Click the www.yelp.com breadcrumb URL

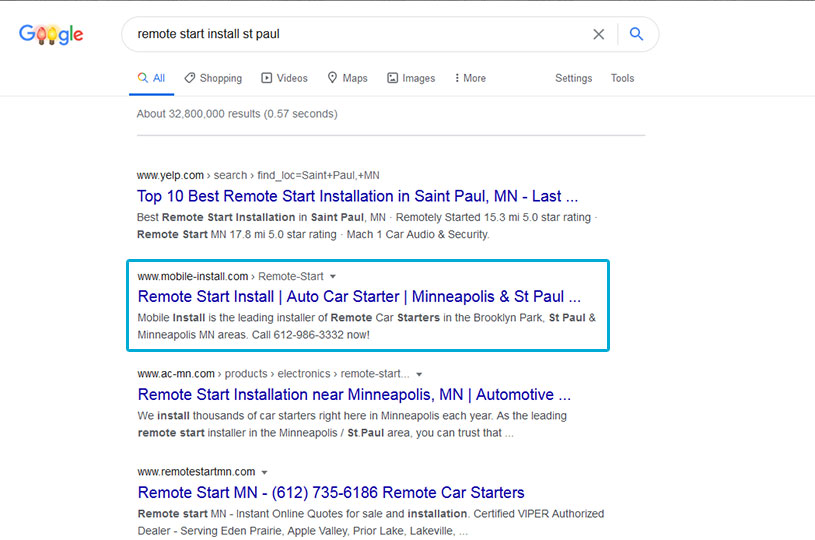coord(258,175)
